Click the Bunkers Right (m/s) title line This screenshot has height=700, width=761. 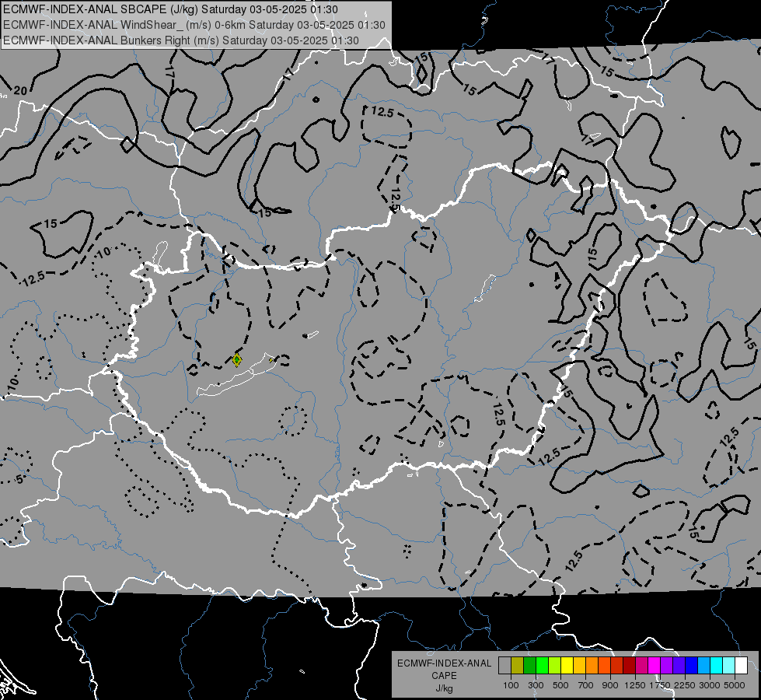pyautogui.click(x=181, y=40)
